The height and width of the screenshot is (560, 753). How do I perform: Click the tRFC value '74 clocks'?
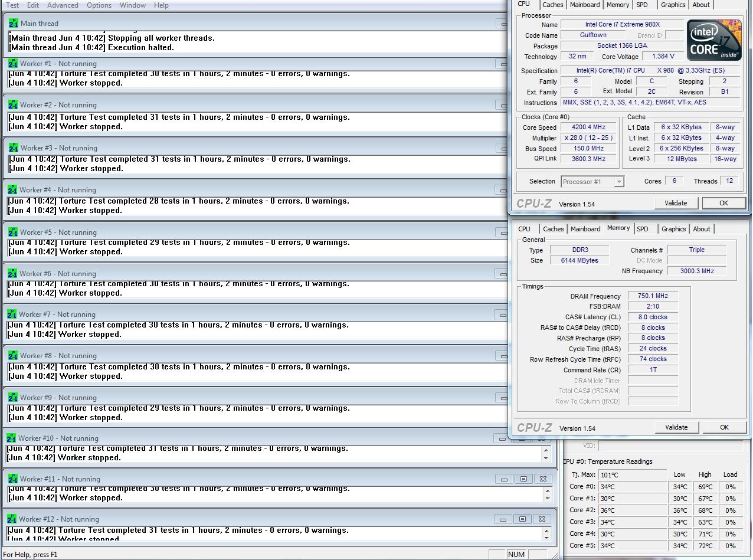653,359
